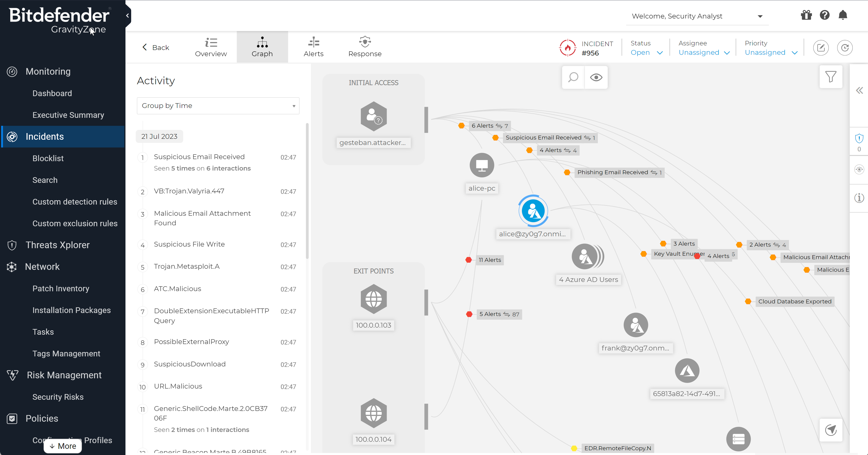This screenshot has width=868, height=455.
Task: Open the info side panel icon
Action: pyautogui.click(x=859, y=198)
